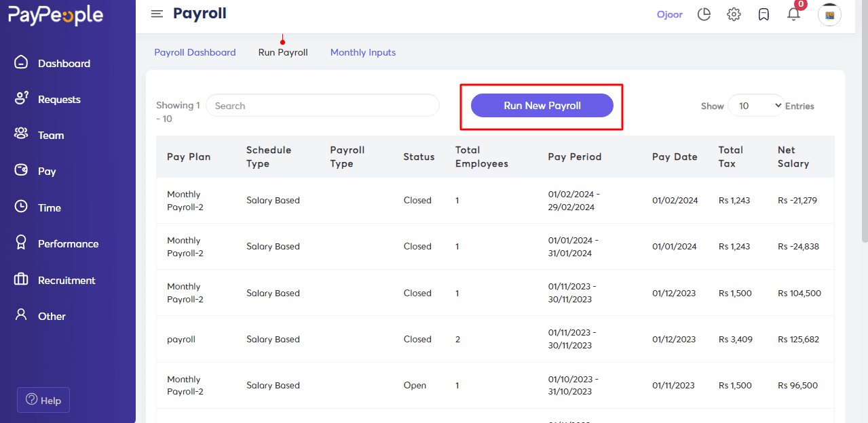Open the Time module
The width and height of the screenshot is (868, 423).
49,207
